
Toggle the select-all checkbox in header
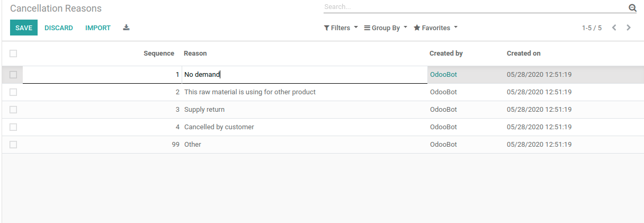tap(13, 53)
